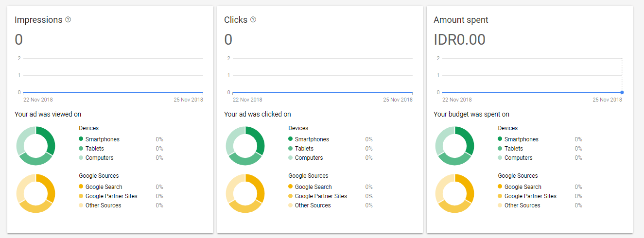
Task: Click the Amount spent card heading
Action: coord(461,20)
